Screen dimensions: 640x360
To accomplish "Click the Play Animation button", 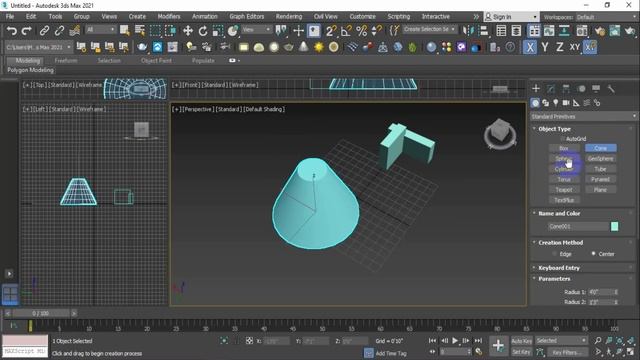I will point(455,340).
